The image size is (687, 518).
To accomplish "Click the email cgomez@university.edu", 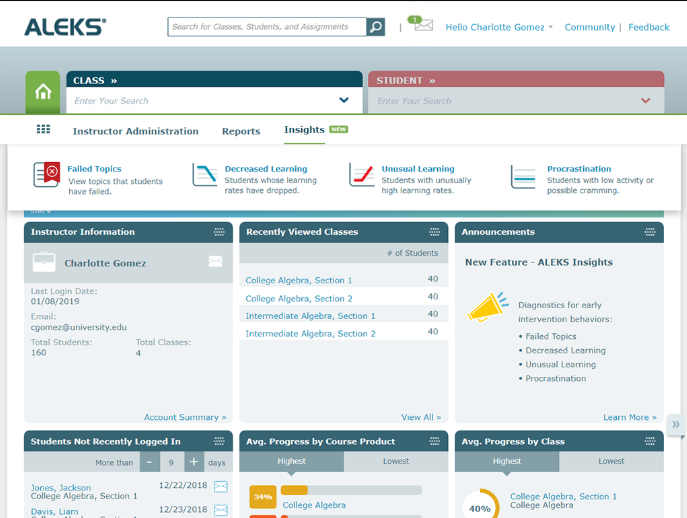I will (x=78, y=327).
